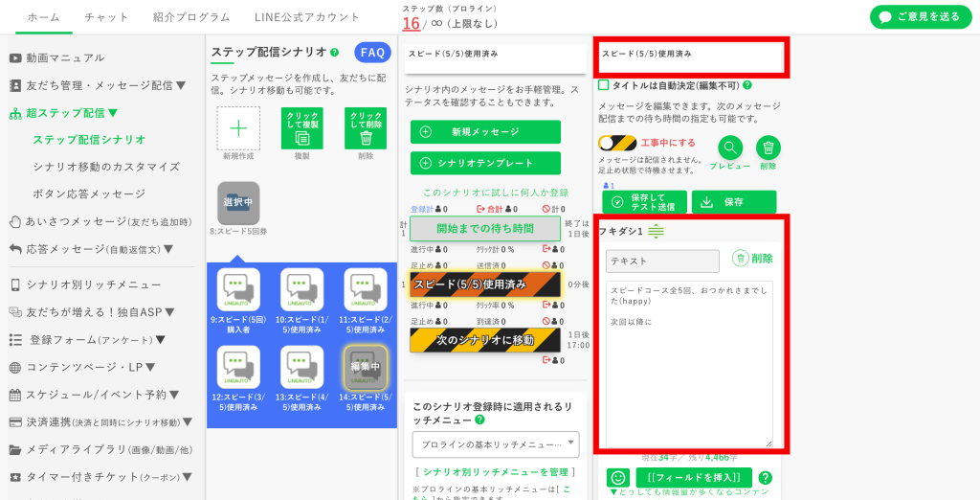
Task: Click シナリオ別リッチメニューを管理 link
Action: (x=496, y=472)
